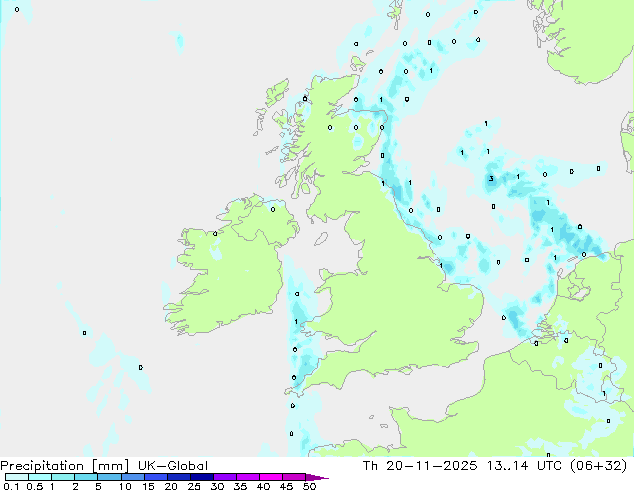
Task: Click the '45' legend scale label
Action: click(286, 486)
